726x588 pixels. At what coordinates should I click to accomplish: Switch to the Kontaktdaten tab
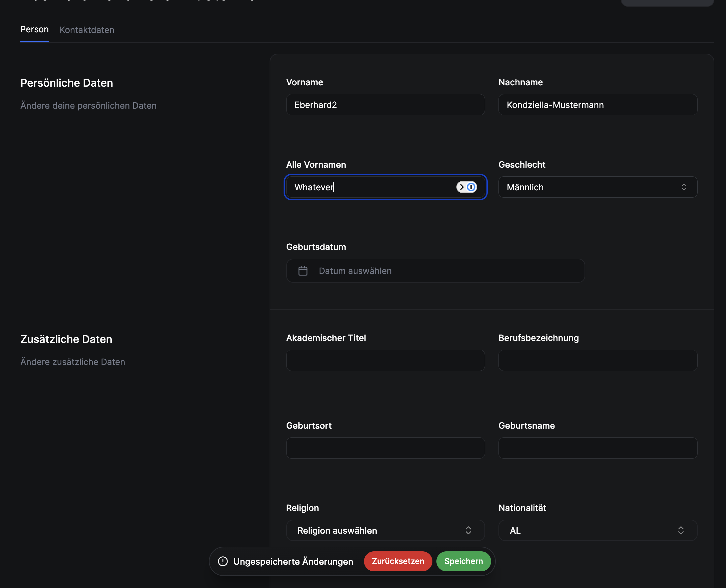(87, 30)
